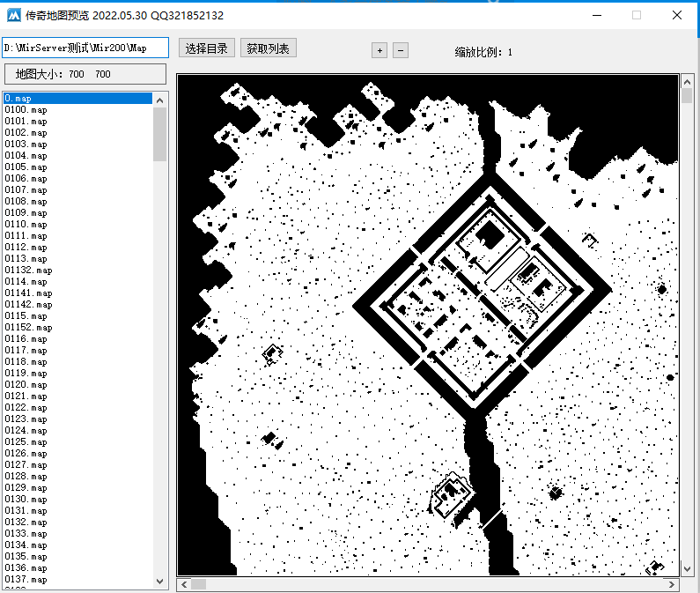Select 0118.map in the list

(x=77, y=362)
